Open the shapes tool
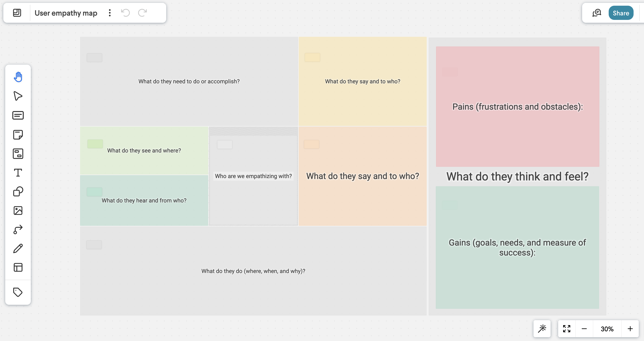Viewport: 644px width, 341px height. 18,192
